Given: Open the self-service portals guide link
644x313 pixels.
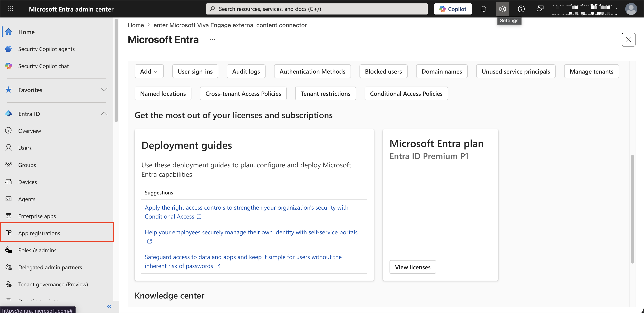Looking at the screenshot, I should point(251,232).
